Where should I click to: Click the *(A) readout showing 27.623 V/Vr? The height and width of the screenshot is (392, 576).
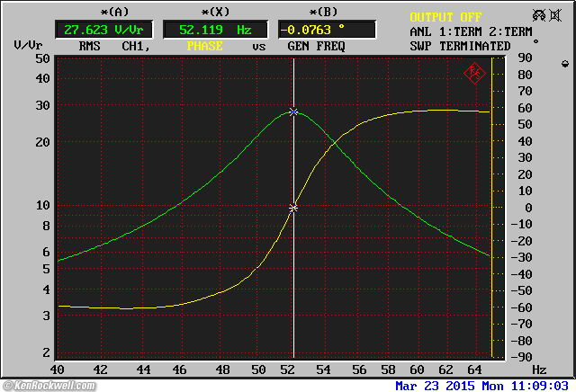pos(104,30)
